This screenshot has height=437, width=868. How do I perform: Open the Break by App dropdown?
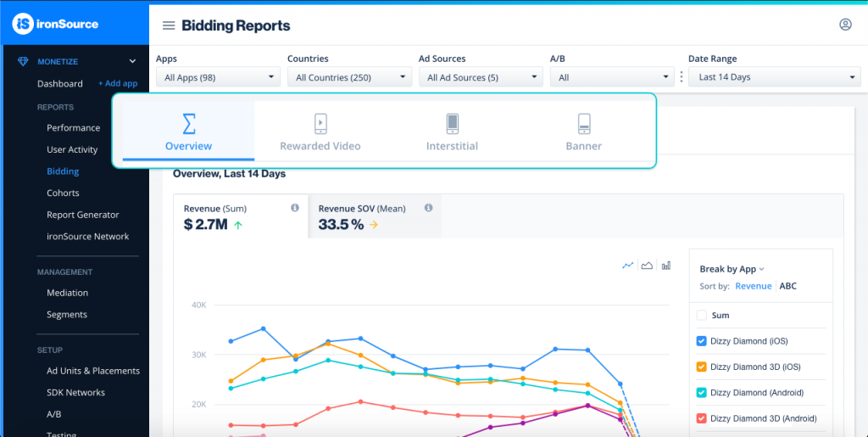tap(732, 269)
